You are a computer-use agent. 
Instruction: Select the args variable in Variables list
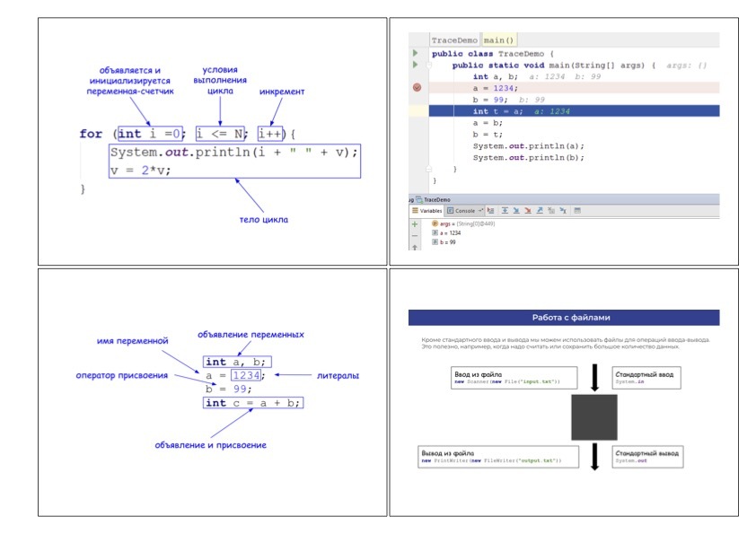click(x=463, y=223)
